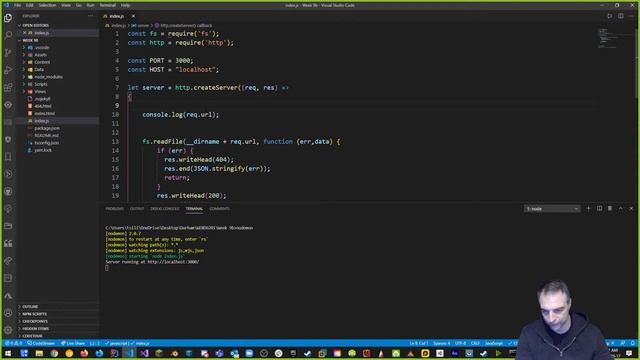Click Live Share in status bar
This screenshot has width=640, height=360.
[x=73, y=343]
